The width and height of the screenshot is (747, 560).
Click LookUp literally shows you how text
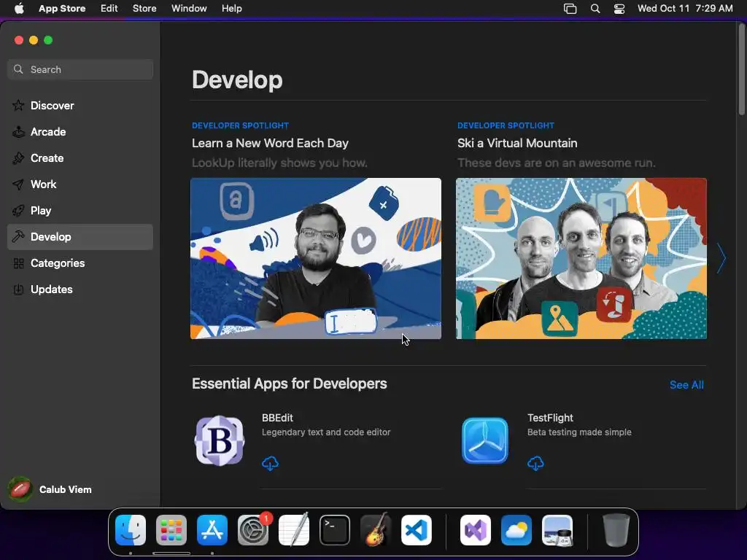pyautogui.click(x=279, y=163)
